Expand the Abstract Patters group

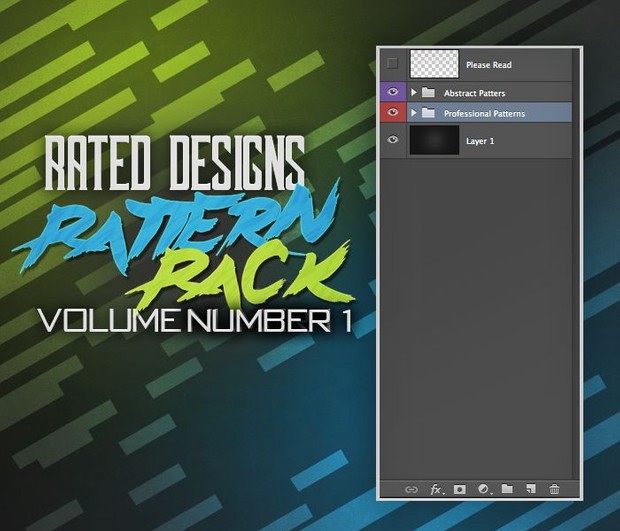[414, 93]
